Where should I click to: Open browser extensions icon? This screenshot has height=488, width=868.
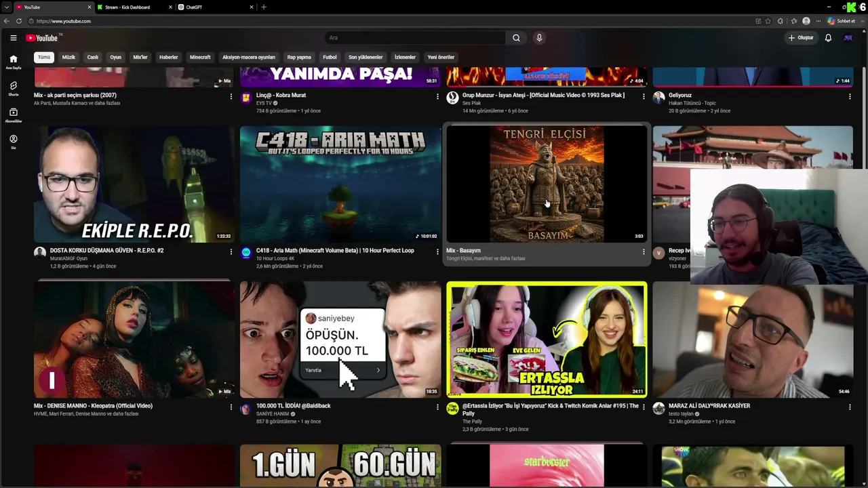[780, 21]
